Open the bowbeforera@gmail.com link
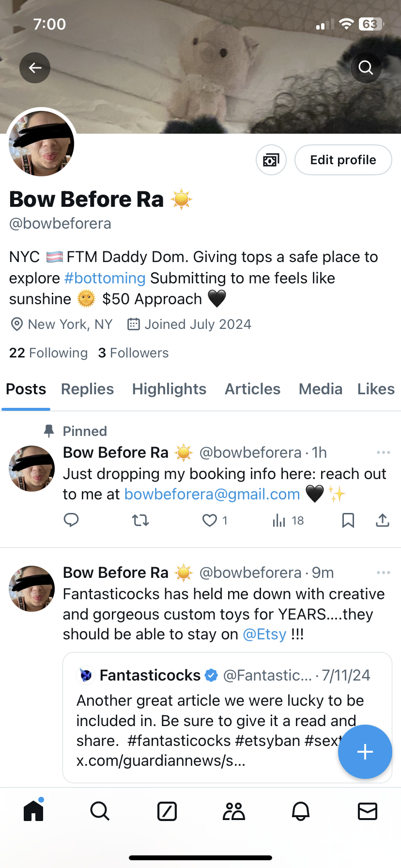This screenshot has width=401, height=868. (212, 494)
